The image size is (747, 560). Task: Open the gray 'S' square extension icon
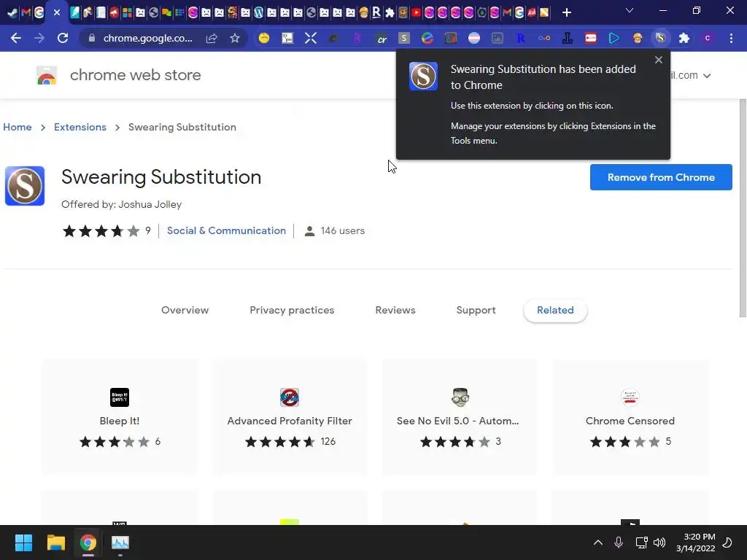pos(404,38)
